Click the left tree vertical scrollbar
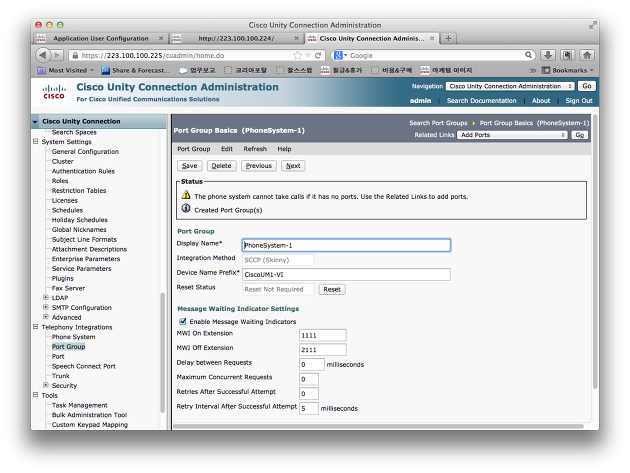Screen dimensions: 630x473 pos(163,352)
